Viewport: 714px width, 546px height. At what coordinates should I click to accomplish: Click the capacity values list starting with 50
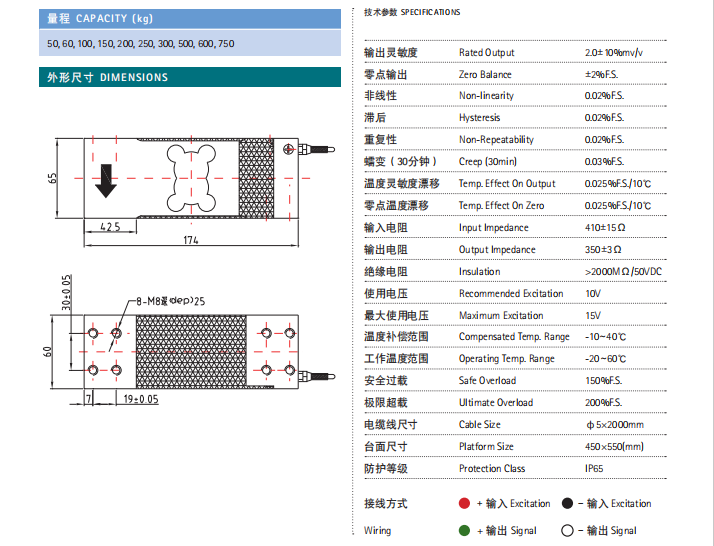pos(140,44)
